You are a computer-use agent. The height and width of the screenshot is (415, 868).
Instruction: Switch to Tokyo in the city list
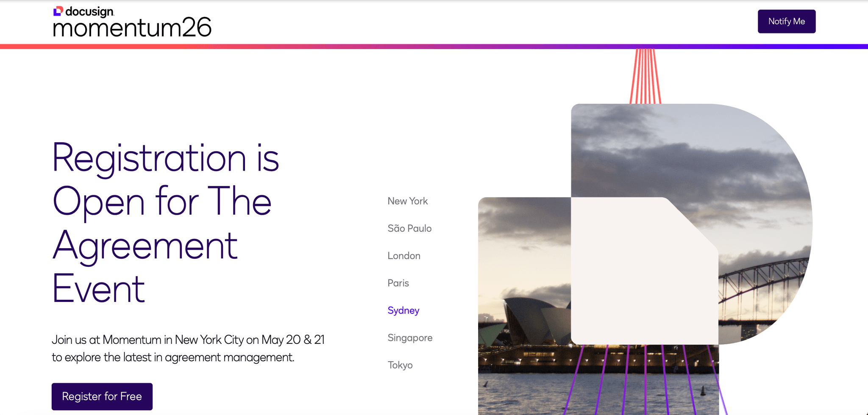[x=400, y=365]
